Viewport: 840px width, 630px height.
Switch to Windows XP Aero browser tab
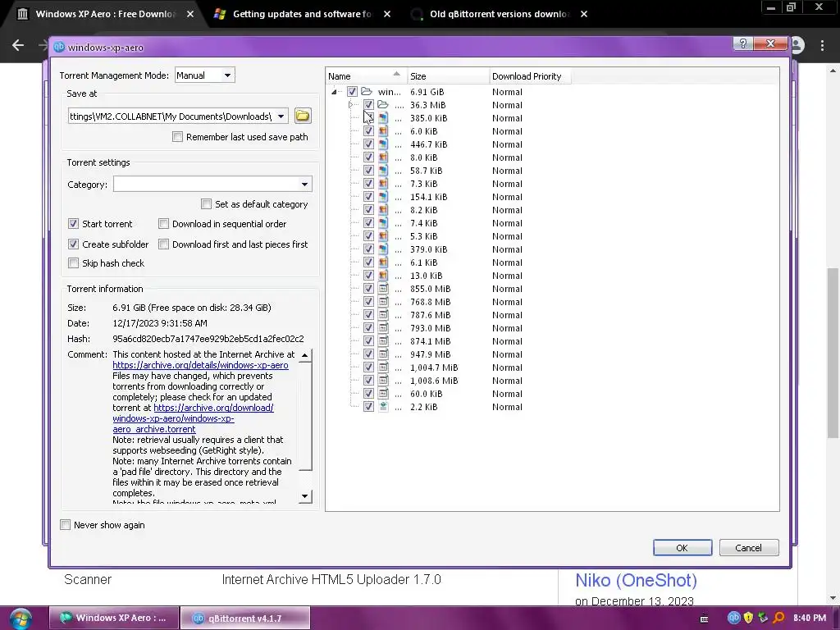pos(105,14)
